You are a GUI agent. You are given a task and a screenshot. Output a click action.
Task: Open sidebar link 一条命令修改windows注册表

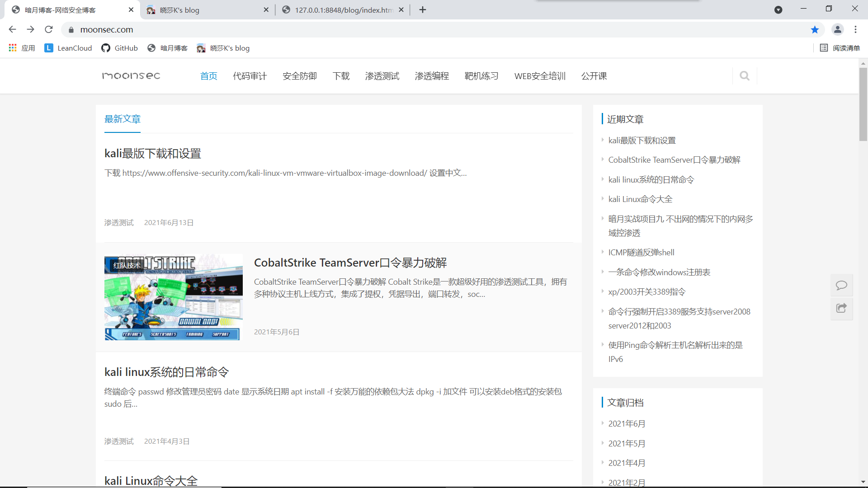(660, 272)
